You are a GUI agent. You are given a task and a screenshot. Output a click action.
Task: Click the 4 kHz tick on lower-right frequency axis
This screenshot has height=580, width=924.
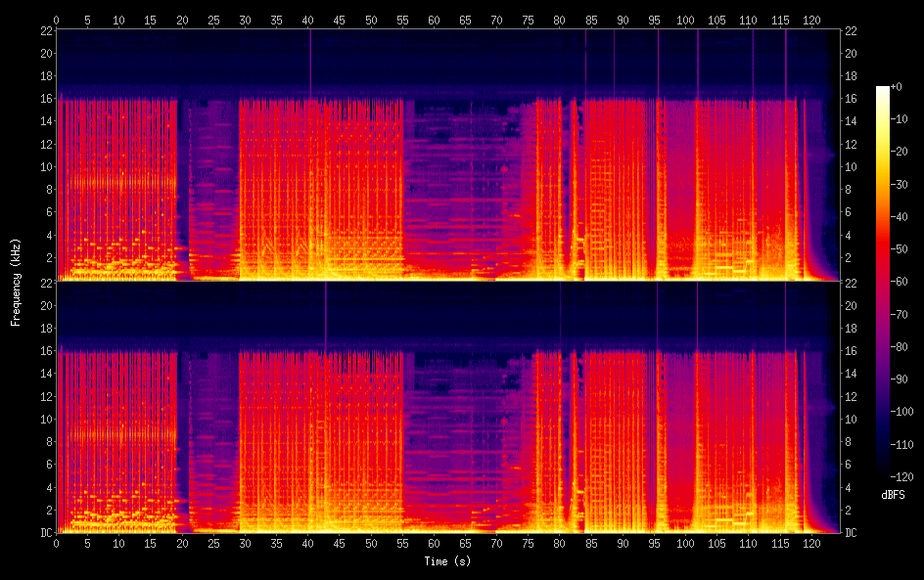(849, 487)
